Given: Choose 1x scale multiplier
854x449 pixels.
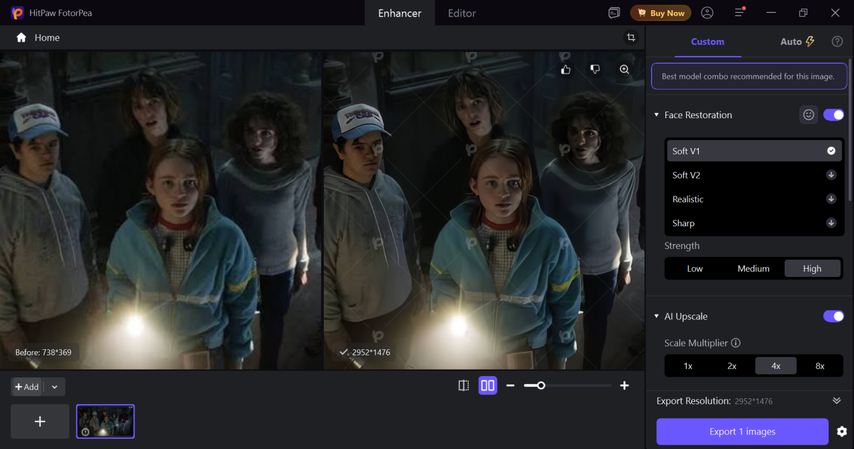Looking at the screenshot, I should tap(688, 366).
